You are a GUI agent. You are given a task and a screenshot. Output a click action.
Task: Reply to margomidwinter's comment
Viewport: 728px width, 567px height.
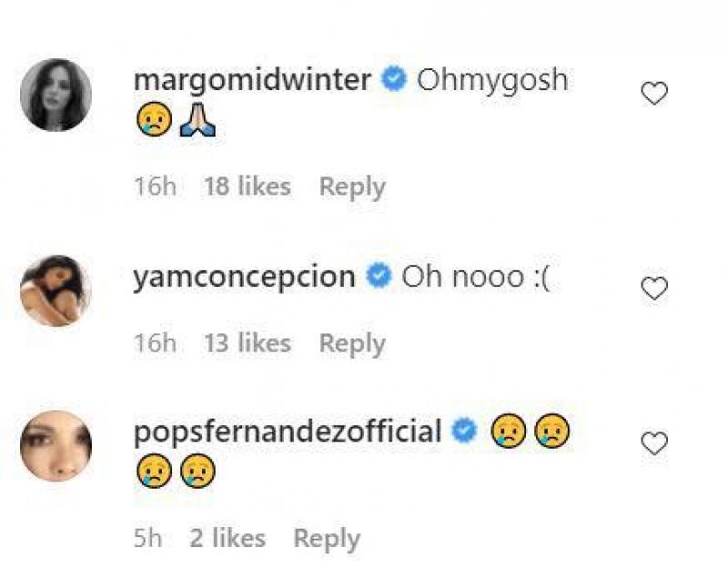(352, 187)
